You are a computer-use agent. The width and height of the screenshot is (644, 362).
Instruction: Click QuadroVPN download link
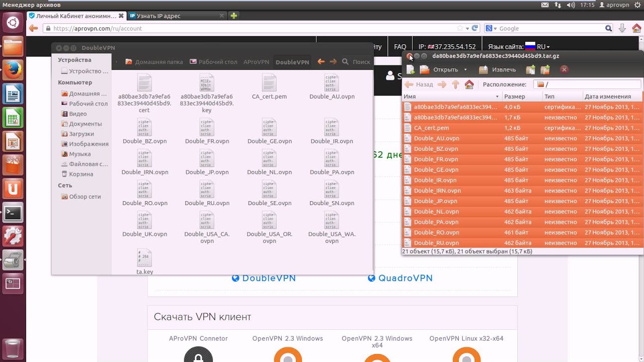click(x=400, y=278)
